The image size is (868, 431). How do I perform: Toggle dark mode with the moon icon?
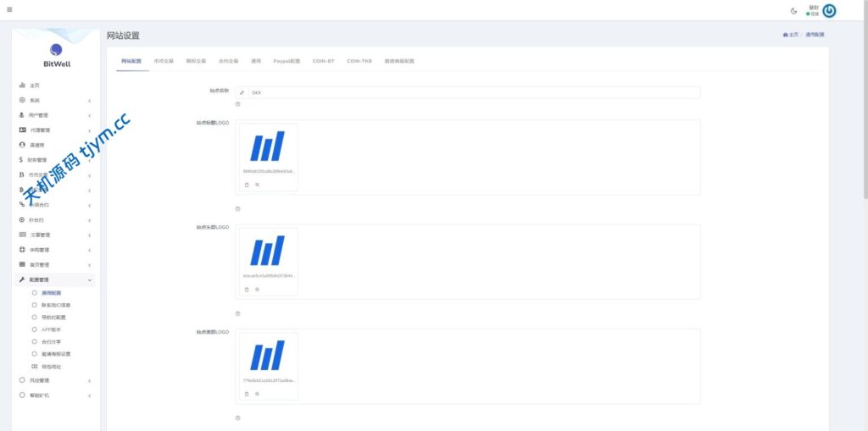(x=793, y=11)
